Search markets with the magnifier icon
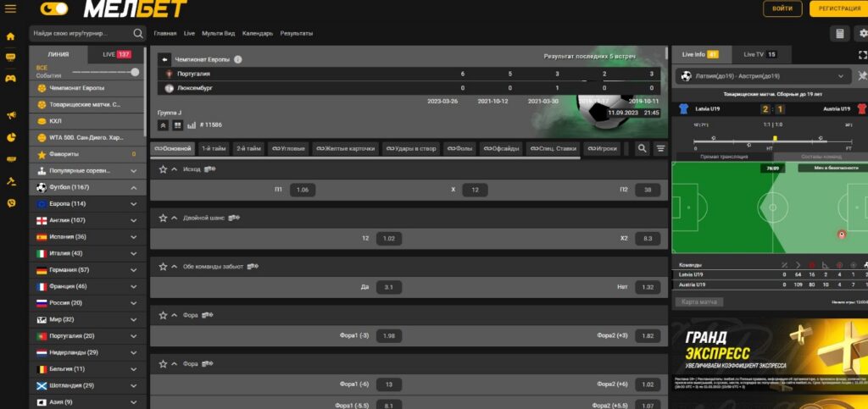 tap(643, 148)
